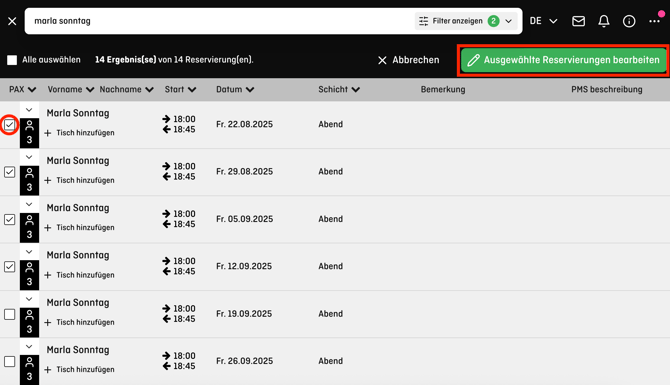Close the search with the X icon

12,21
